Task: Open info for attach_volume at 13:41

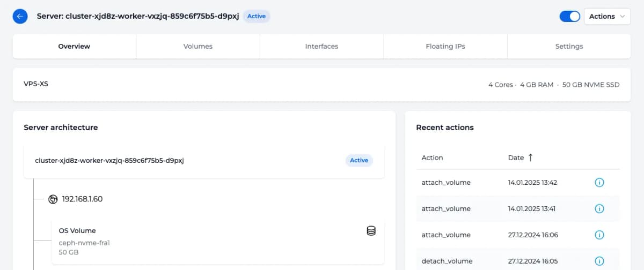Action: [599, 209]
